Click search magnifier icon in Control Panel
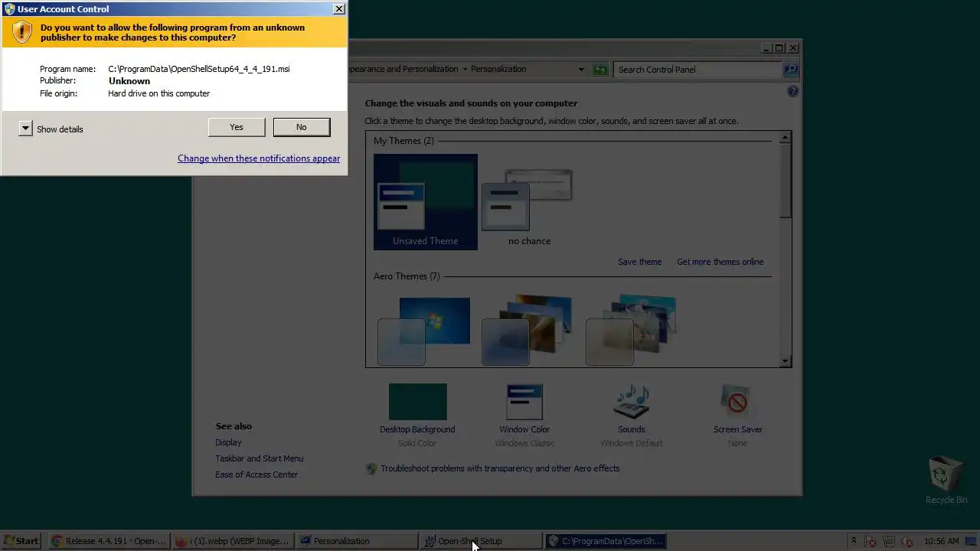 (790, 70)
